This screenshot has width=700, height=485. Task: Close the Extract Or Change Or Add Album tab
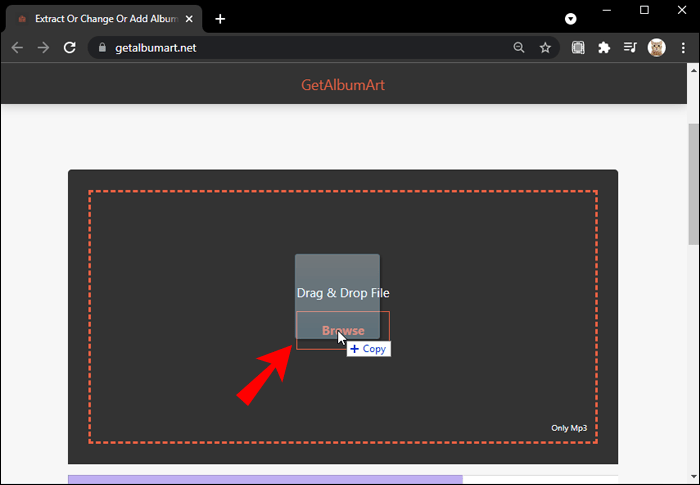pos(189,19)
